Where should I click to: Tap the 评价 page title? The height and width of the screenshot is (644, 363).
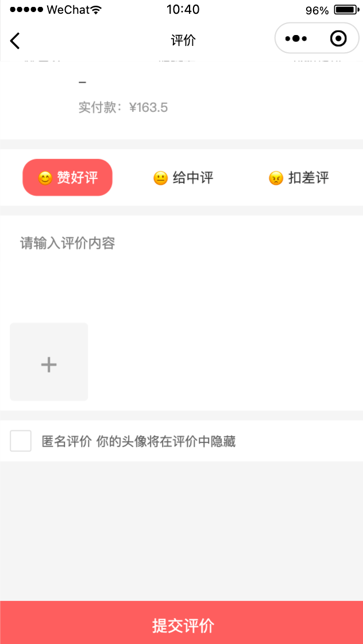coord(183,40)
